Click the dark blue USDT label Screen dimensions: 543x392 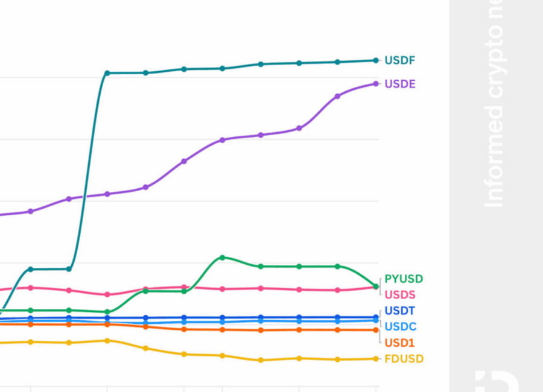[399, 311]
